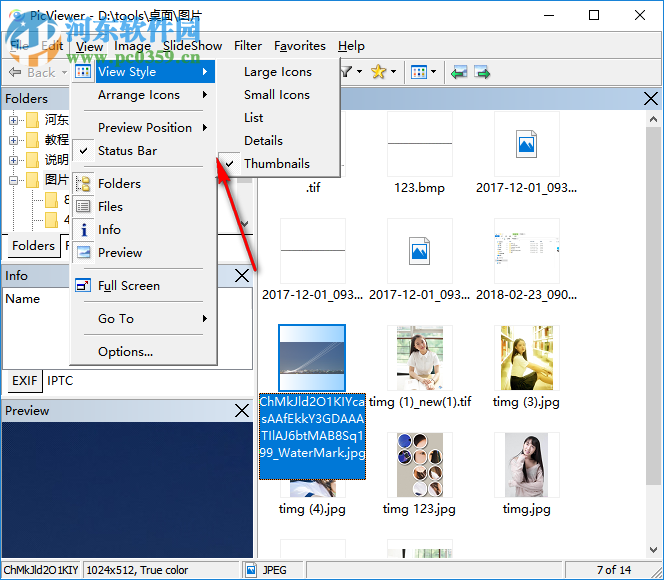Click the thumbnail pane scroll down arrow

pos(653,550)
